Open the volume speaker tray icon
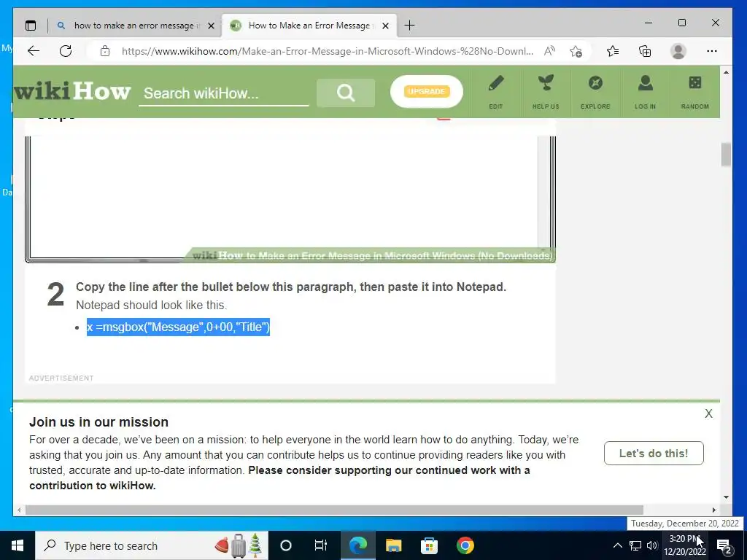Screen dimensions: 747x560 point(652,545)
